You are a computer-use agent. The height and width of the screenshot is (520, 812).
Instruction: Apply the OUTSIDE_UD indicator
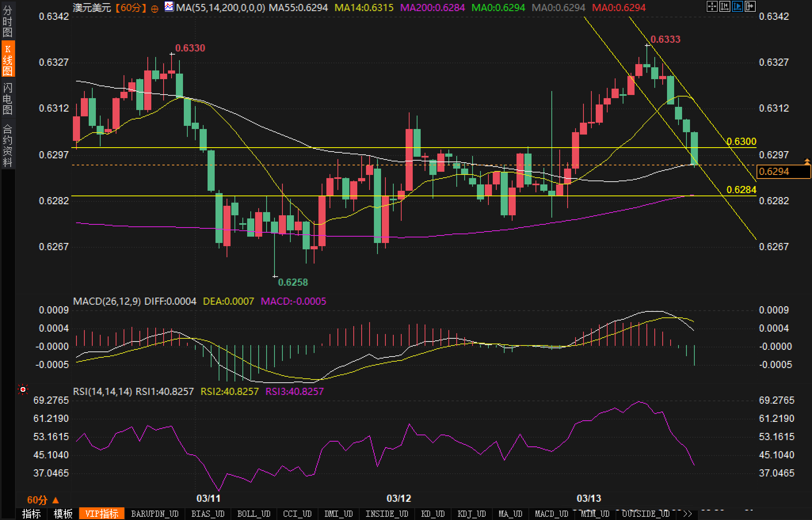646,514
